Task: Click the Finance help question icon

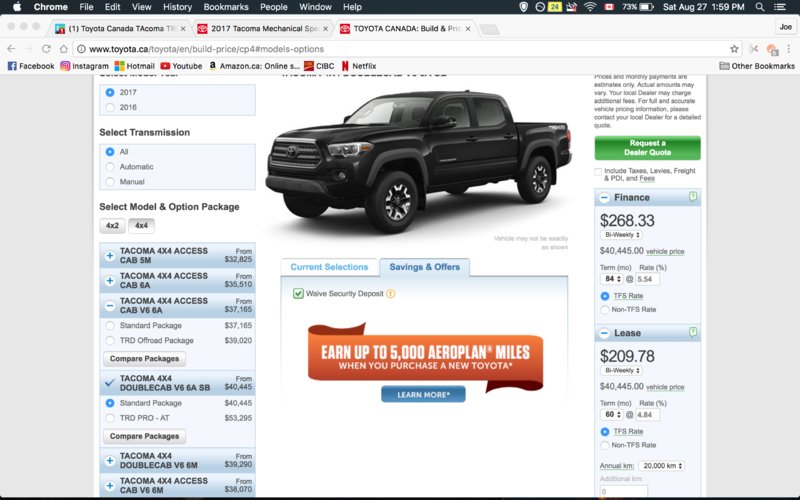Action: pos(692,196)
